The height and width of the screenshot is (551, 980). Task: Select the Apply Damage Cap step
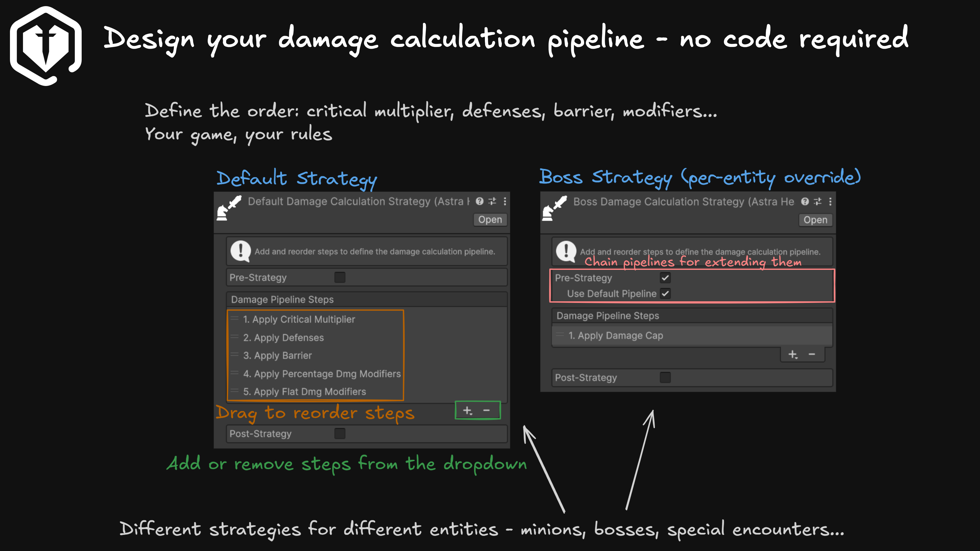click(x=692, y=335)
